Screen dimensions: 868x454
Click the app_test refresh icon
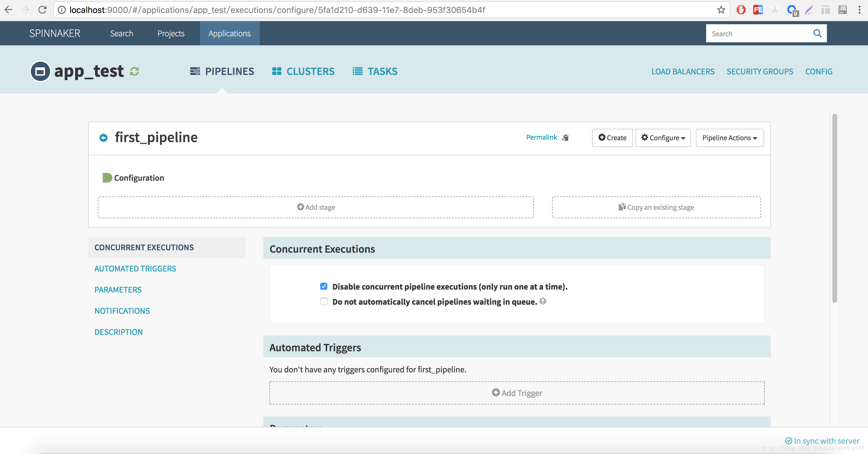pos(134,71)
